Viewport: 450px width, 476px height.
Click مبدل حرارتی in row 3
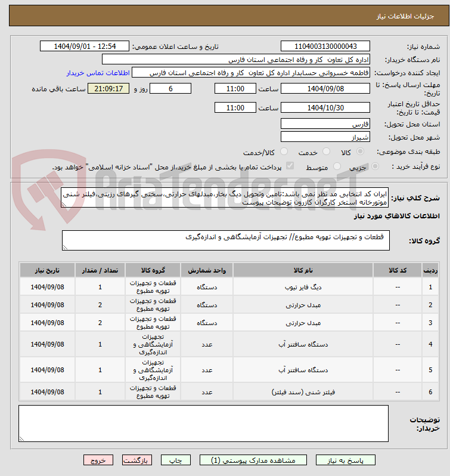pos(303,323)
